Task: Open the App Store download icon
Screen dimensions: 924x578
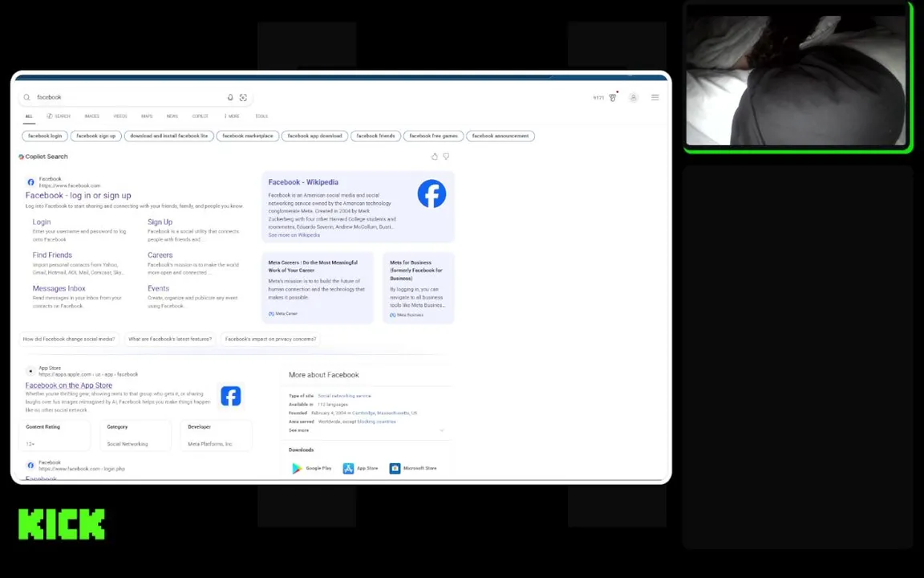Action: point(348,468)
